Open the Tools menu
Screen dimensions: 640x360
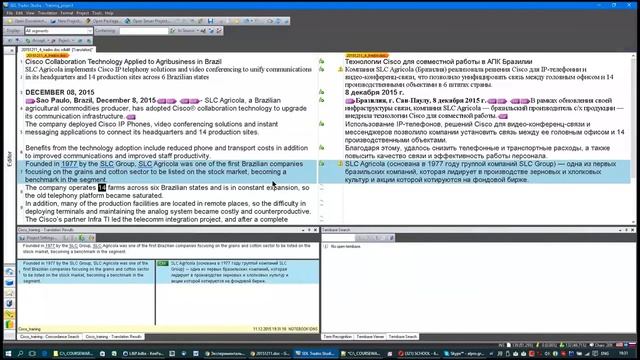(x=97, y=13)
